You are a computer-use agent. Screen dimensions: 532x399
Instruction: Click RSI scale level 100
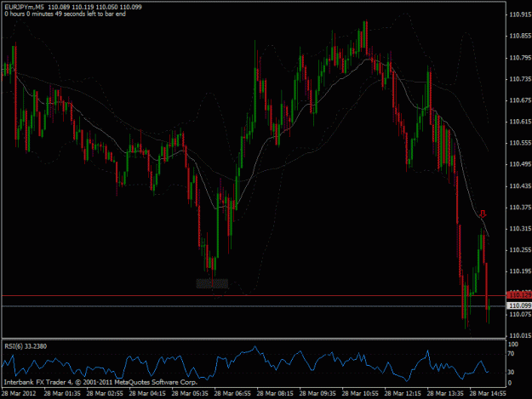click(x=513, y=345)
